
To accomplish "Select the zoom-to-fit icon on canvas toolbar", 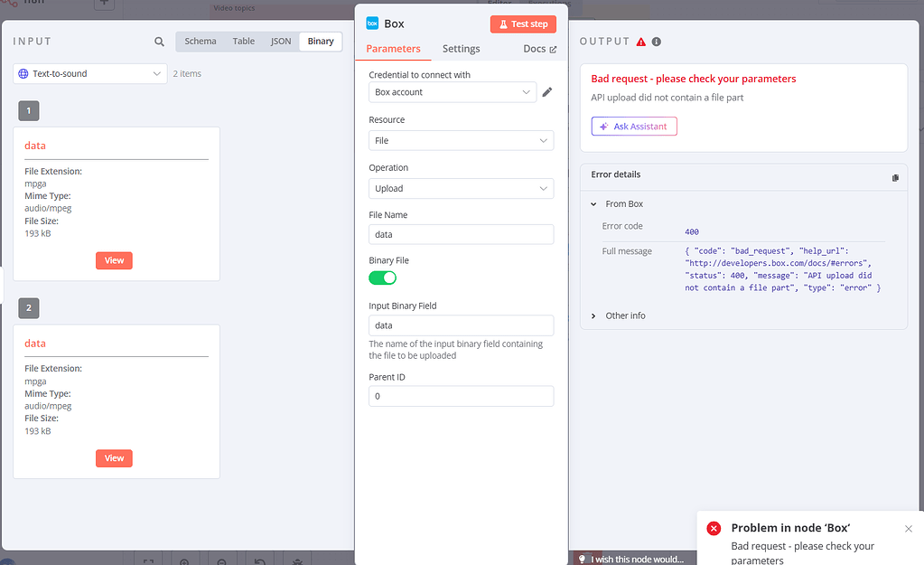I will coord(147,560).
